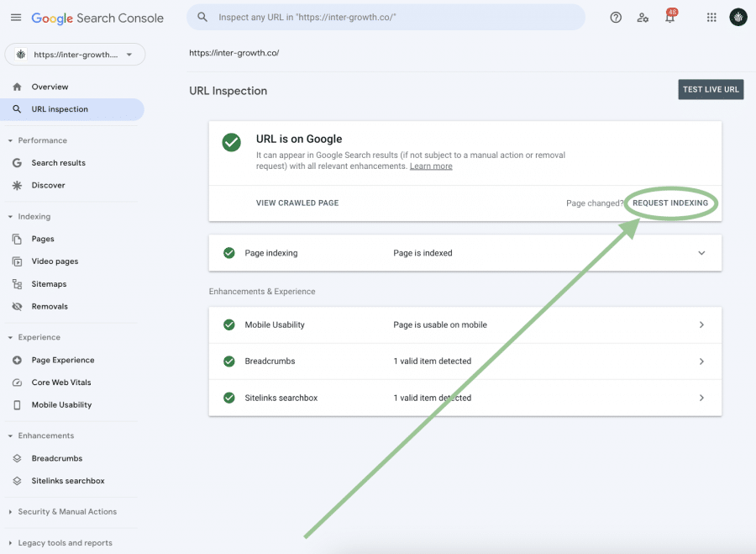
Task: Follow the Learn more link
Action: click(431, 166)
